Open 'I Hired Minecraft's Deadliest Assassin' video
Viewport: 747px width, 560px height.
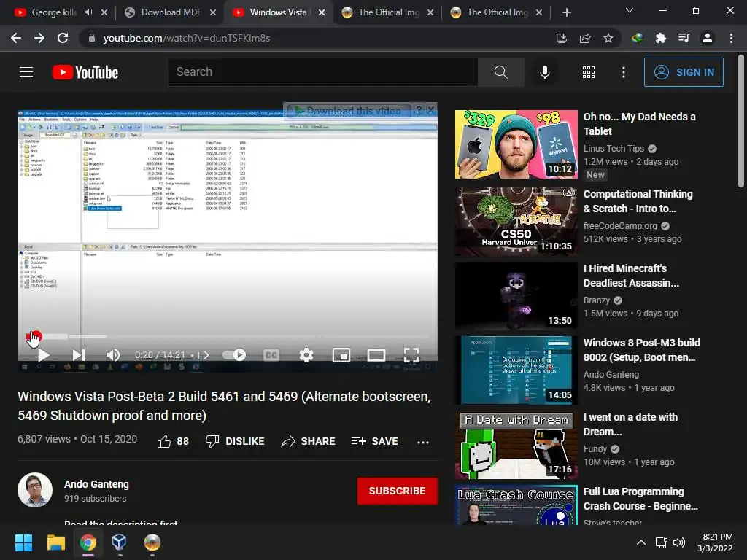click(631, 276)
